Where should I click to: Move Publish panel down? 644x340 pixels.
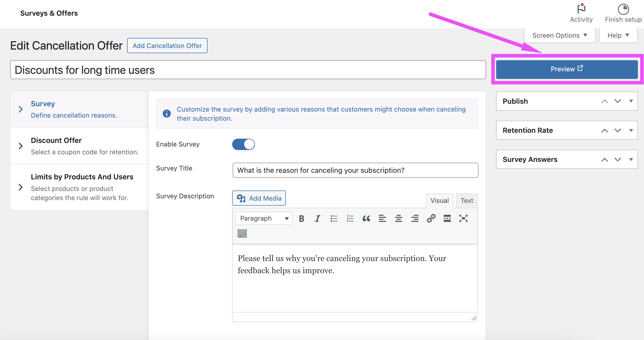click(618, 101)
